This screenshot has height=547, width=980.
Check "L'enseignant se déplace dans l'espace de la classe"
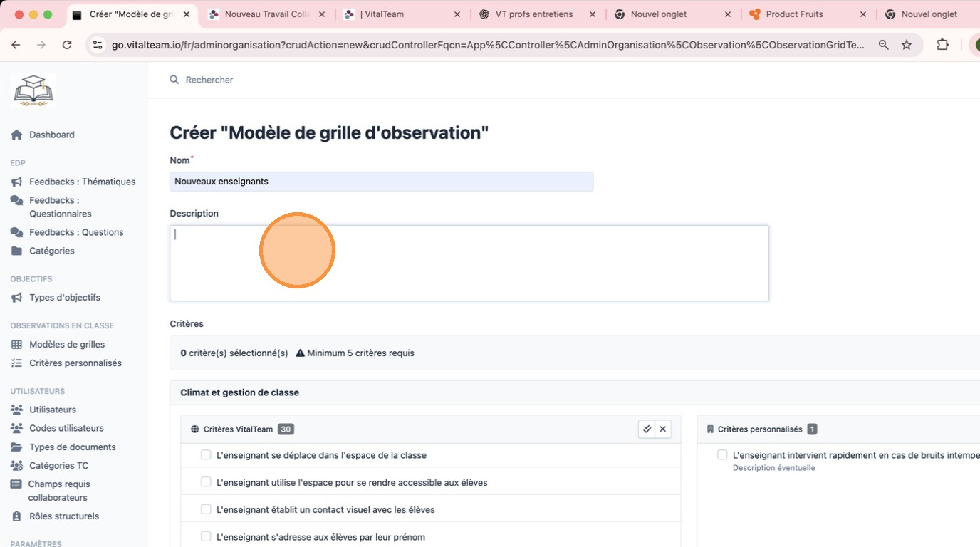click(206, 455)
